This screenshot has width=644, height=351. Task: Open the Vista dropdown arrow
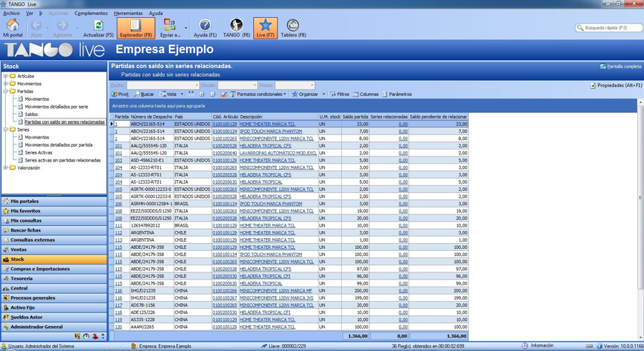coord(182,94)
